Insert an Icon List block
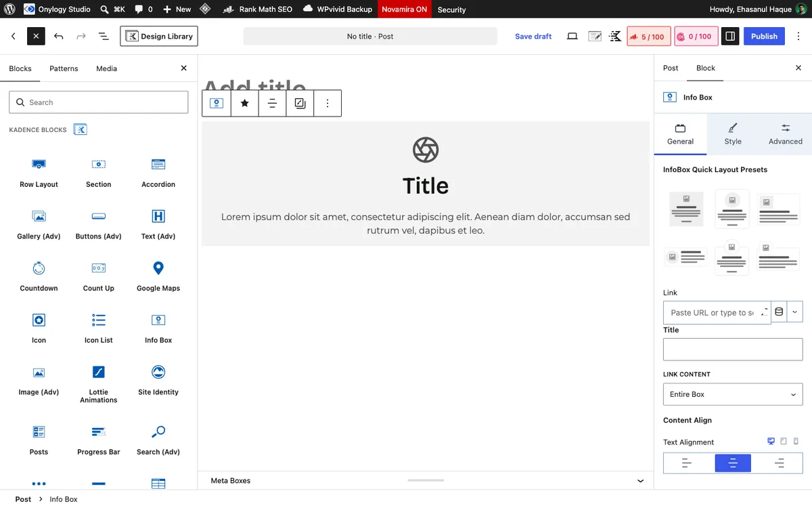Viewport: 812px width, 508px height. point(99,329)
